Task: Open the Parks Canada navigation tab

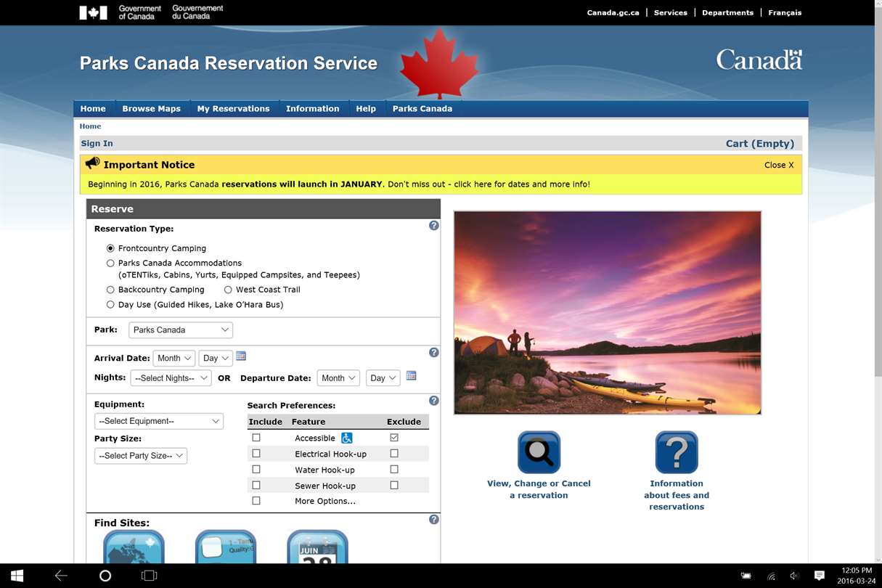Action: (x=422, y=109)
